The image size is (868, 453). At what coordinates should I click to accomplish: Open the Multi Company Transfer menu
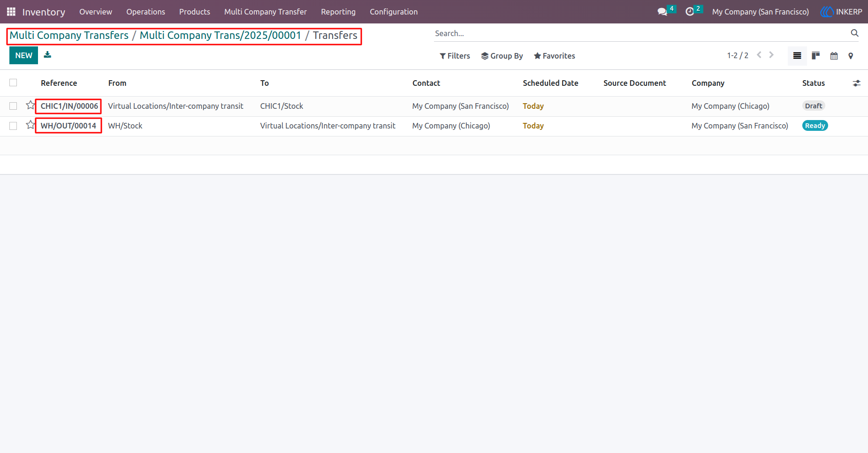[266, 12]
